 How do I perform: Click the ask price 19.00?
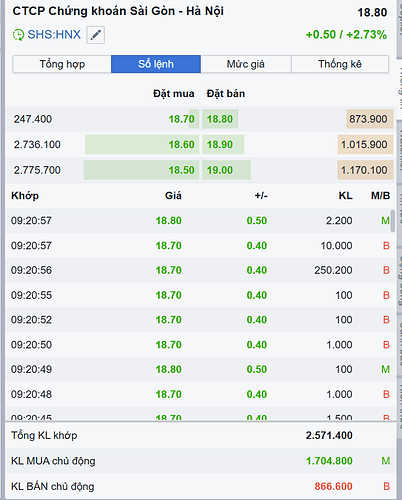click(x=220, y=170)
